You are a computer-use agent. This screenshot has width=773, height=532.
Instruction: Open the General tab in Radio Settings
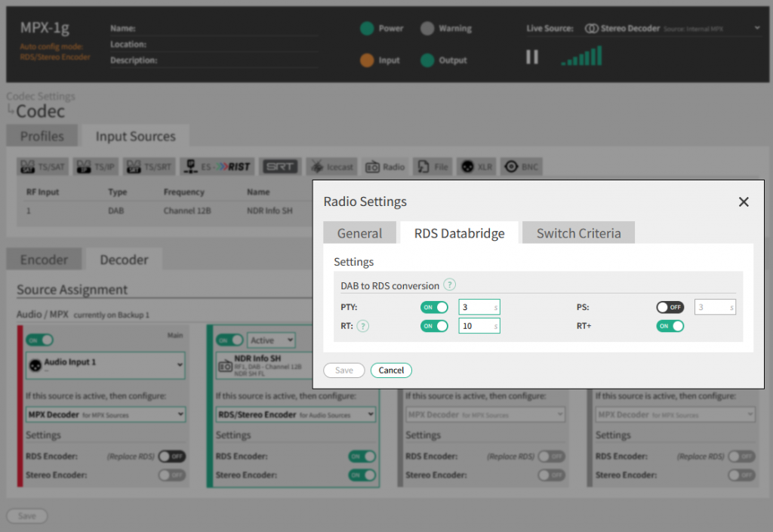[x=359, y=233]
